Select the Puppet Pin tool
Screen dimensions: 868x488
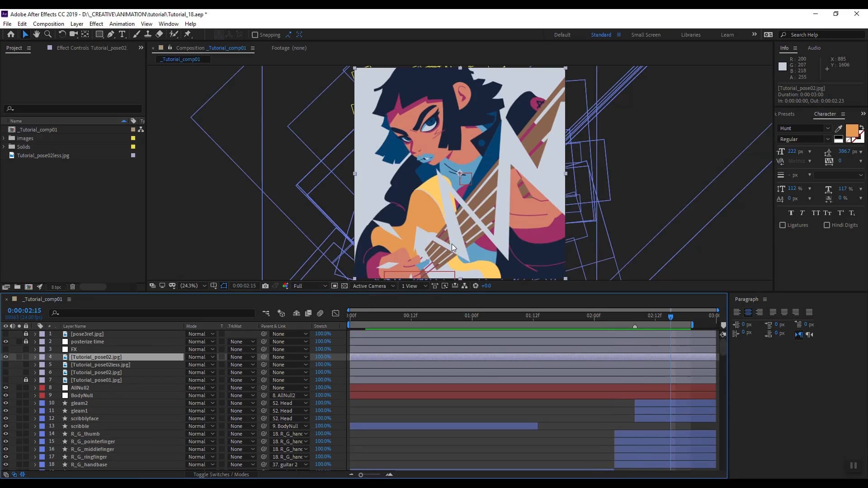(x=188, y=34)
